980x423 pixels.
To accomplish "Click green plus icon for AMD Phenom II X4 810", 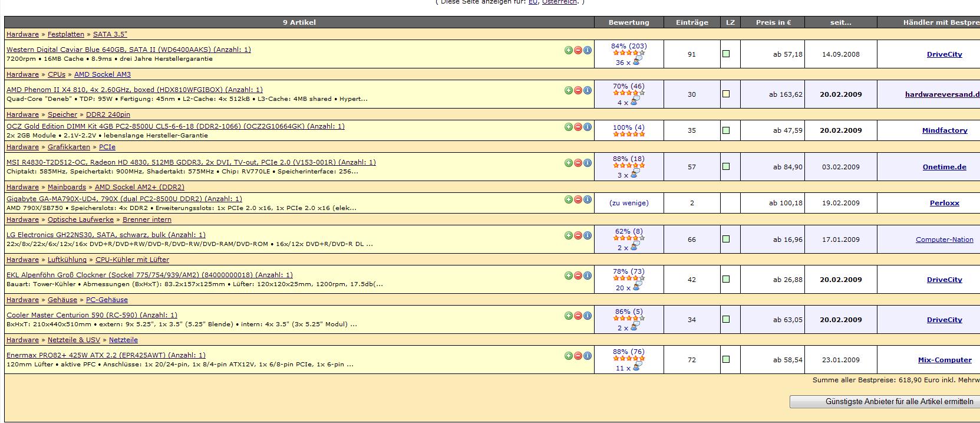I will pyautogui.click(x=569, y=90).
